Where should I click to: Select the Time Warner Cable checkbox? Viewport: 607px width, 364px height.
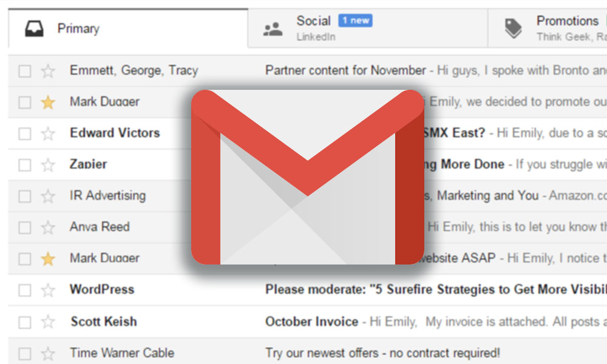pos(25,354)
